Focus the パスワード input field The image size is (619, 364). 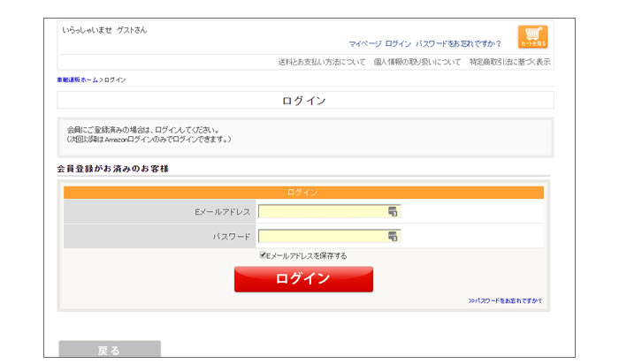click(x=323, y=237)
